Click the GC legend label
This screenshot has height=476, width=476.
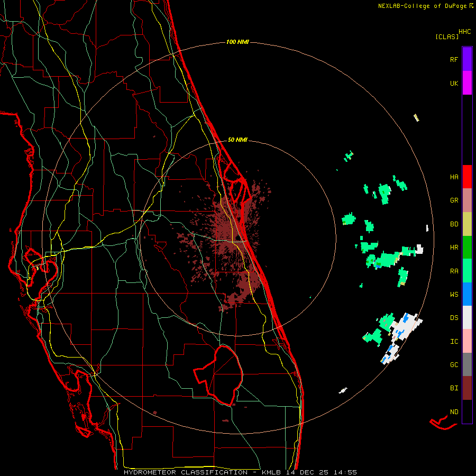[454, 364]
